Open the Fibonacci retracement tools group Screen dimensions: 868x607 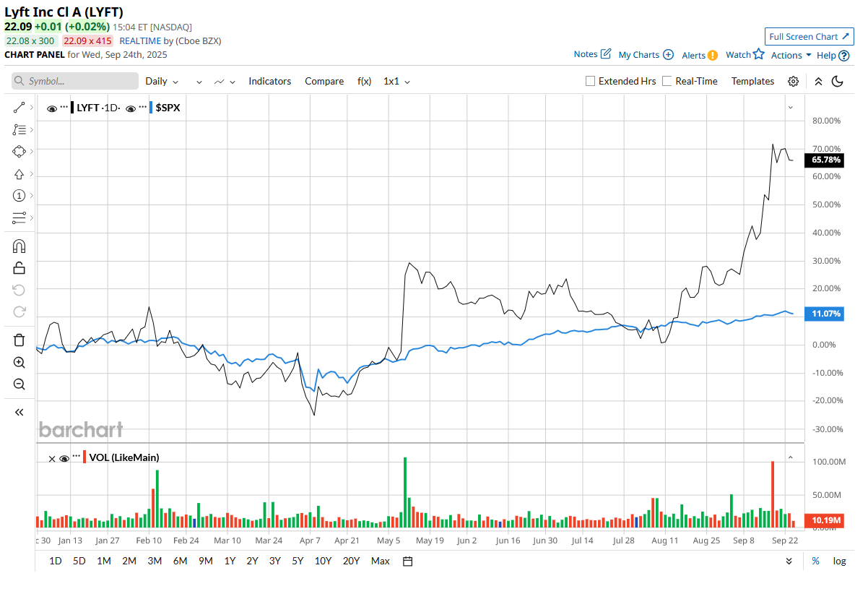pyautogui.click(x=19, y=130)
